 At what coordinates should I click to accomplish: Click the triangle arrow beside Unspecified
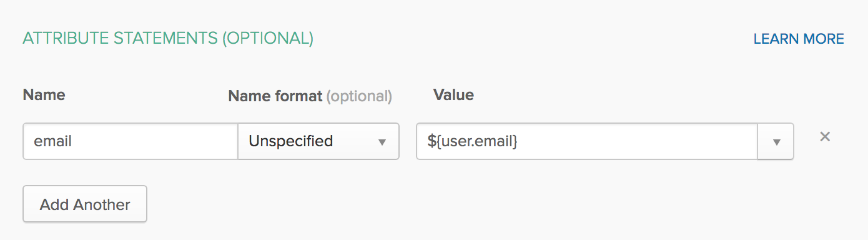(382, 142)
